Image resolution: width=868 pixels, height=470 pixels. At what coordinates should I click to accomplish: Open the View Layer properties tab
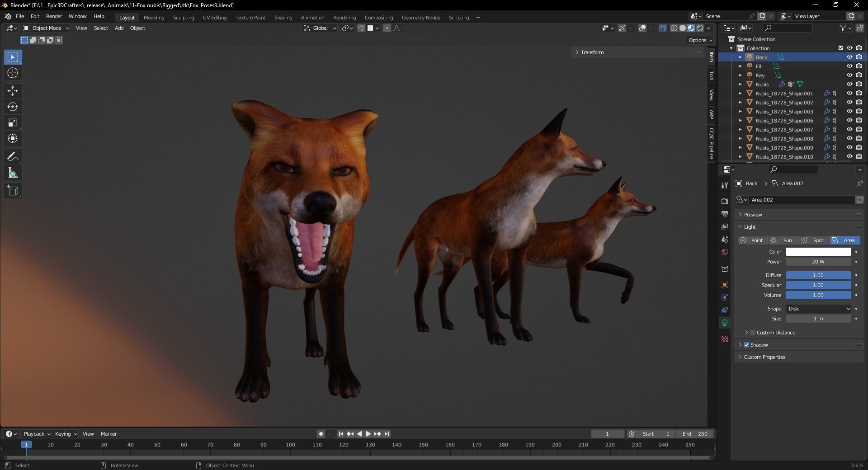[x=725, y=226]
